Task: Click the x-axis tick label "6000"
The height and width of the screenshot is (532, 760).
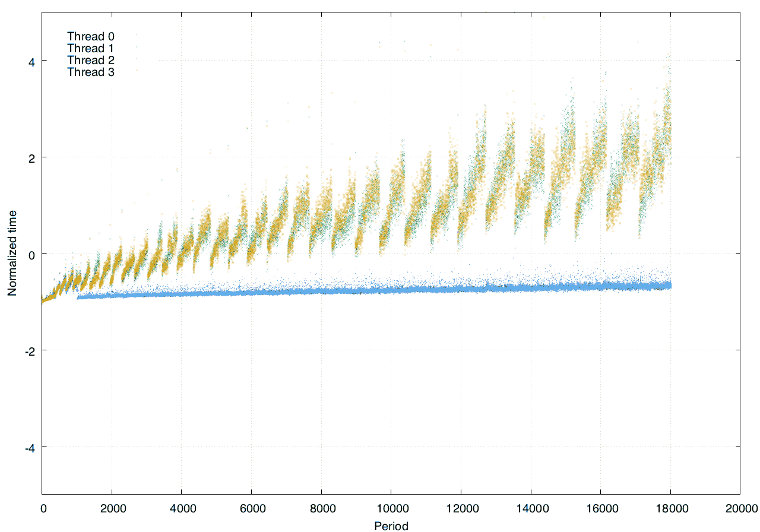Action: pos(252,509)
